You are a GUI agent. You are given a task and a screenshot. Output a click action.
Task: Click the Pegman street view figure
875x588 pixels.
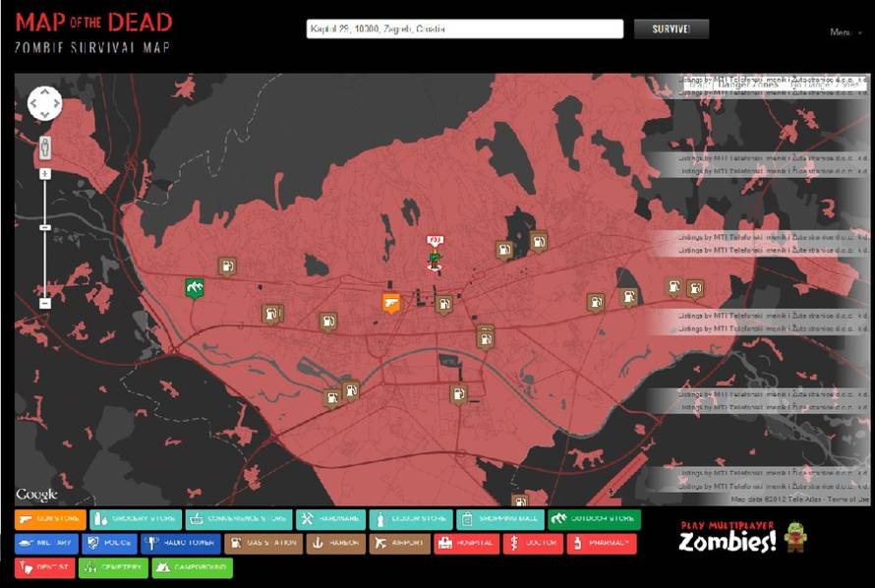(43, 146)
